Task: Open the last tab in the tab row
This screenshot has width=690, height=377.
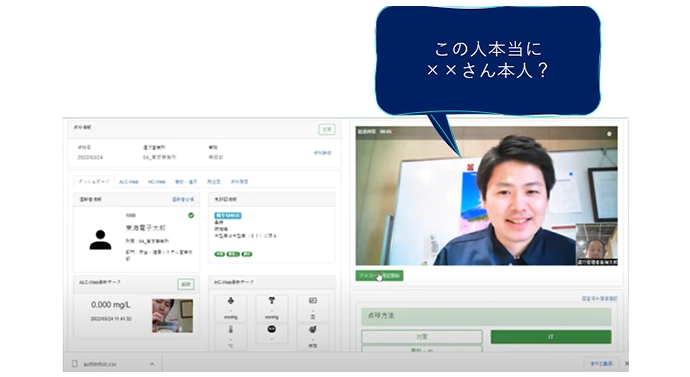Action: tap(239, 182)
